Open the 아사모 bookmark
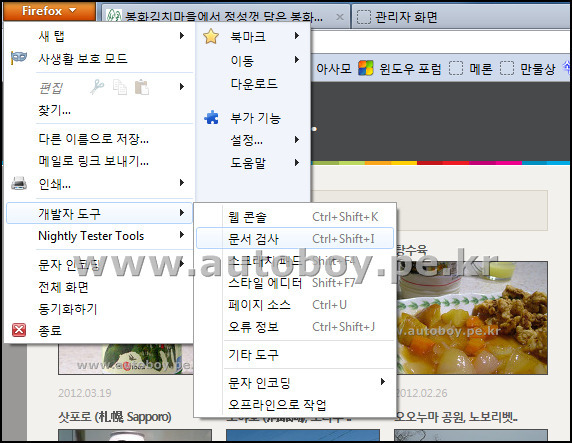Viewport: 572px width, 443px height. [333, 68]
